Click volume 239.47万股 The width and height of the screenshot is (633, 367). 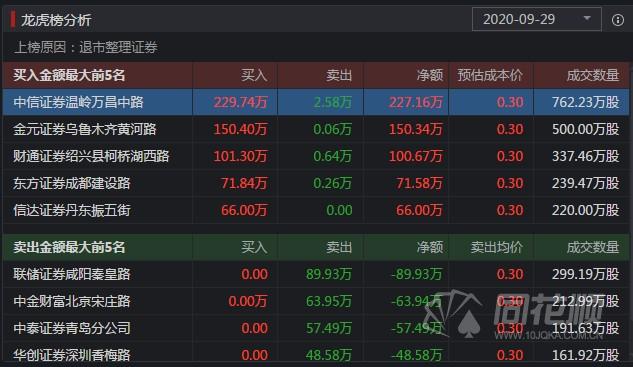click(x=585, y=183)
